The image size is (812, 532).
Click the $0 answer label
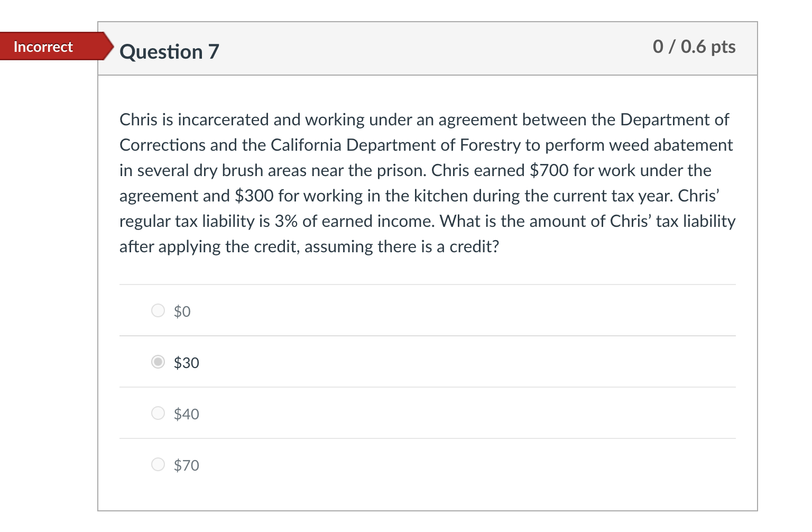[182, 311]
